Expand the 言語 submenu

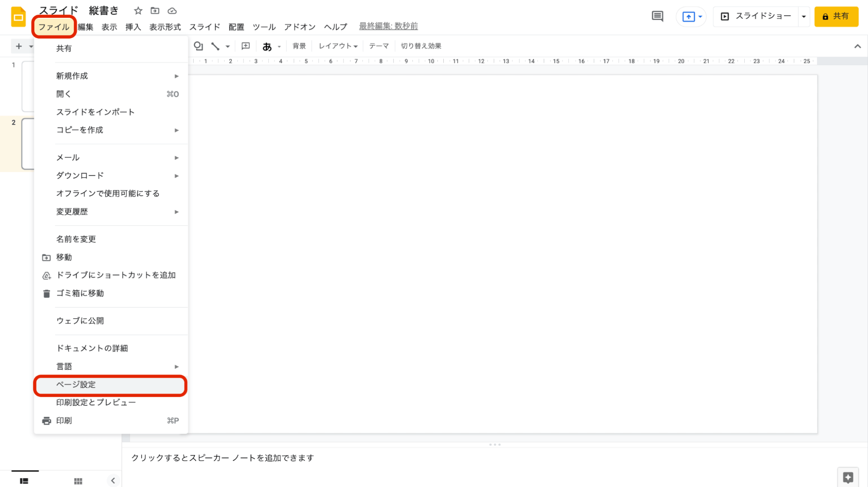click(111, 366)
